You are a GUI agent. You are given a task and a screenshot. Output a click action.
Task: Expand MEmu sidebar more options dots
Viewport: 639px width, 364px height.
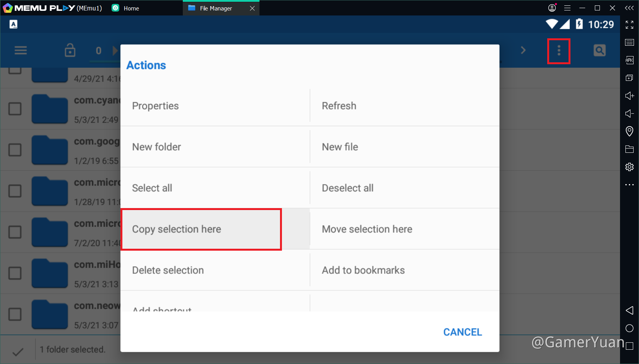point(629,185)
